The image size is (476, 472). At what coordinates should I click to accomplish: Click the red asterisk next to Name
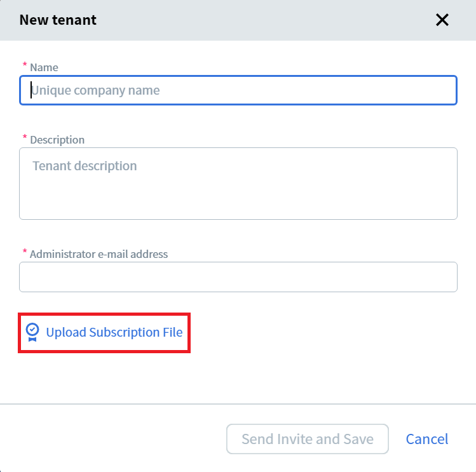(25, 66)
